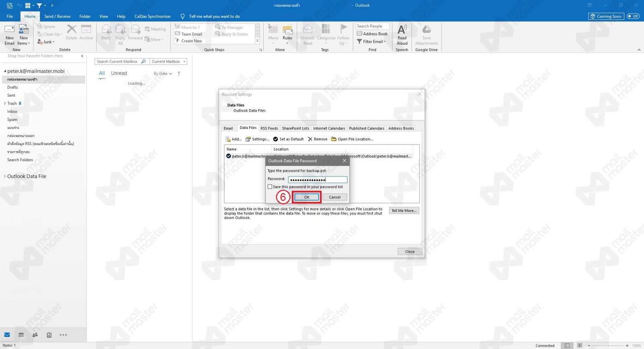Click Remove data file

tap(318, 139)
